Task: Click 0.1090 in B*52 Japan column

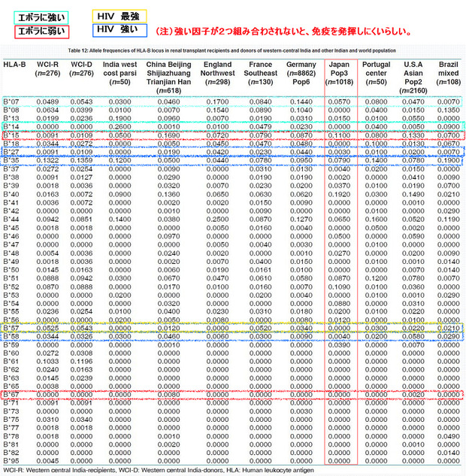Action: point(339,287)
